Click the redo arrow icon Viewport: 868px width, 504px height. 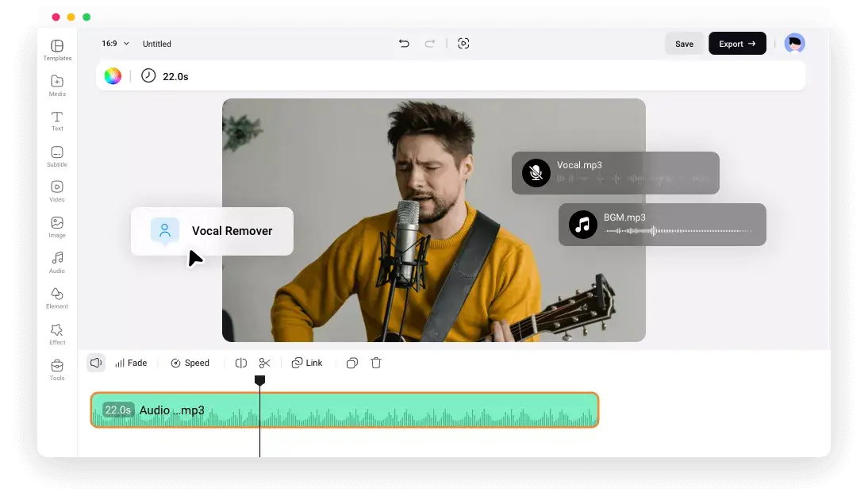pos(429,43)
